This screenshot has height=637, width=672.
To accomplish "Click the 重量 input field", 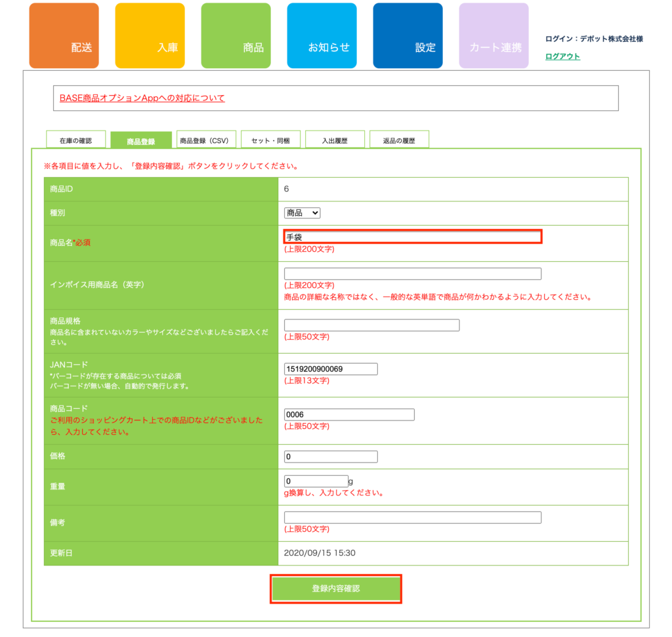I will click(x=316, y=482).
